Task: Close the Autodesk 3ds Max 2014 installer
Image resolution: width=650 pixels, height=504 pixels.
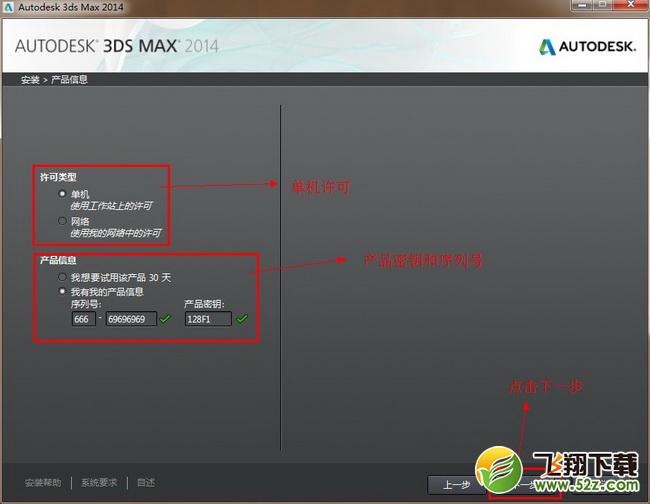Action: click(x=631, y=5)
